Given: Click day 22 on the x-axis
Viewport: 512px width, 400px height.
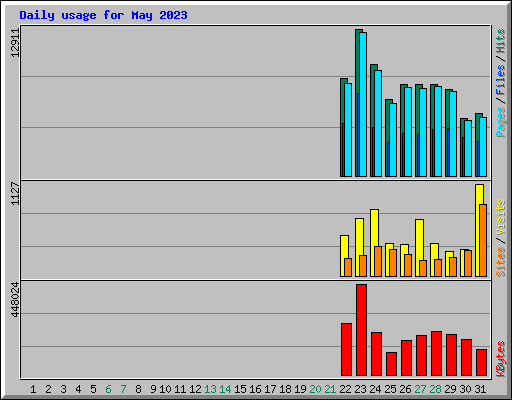Looking at the screenshot, I should point(345,389).
